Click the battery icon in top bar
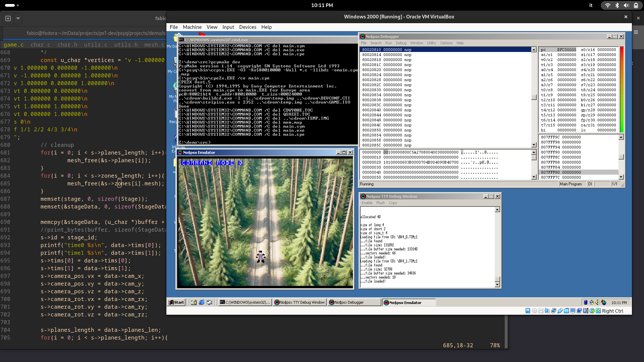The image size is (644, 362). click(x=636, y=5)
